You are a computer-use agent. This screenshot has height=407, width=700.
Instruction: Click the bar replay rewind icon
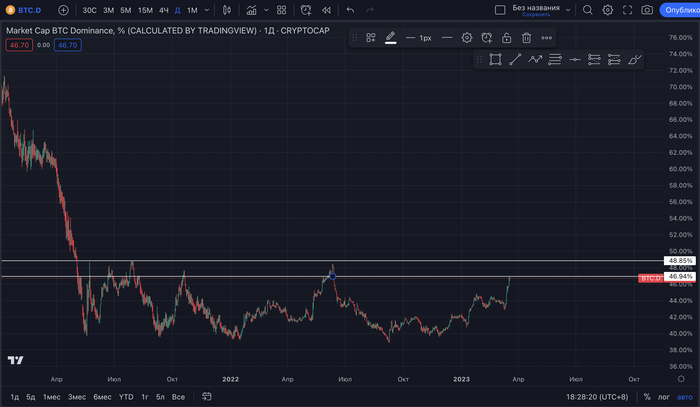326,10
